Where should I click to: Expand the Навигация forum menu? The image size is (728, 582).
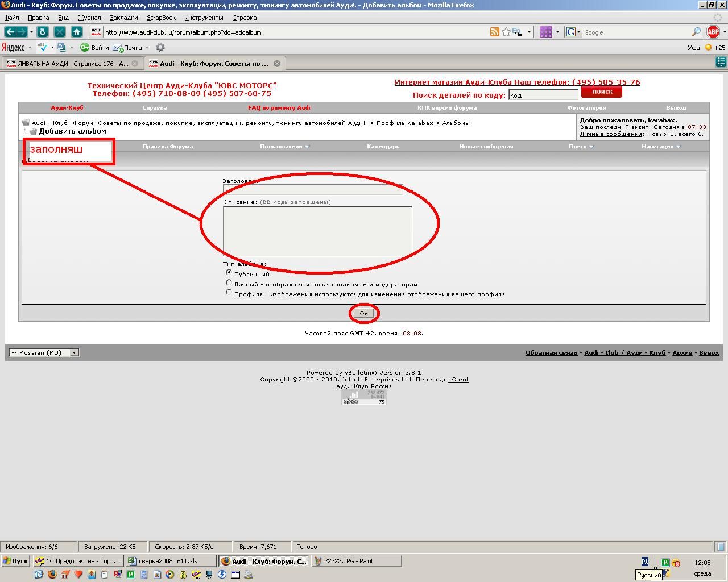(661, 146)
